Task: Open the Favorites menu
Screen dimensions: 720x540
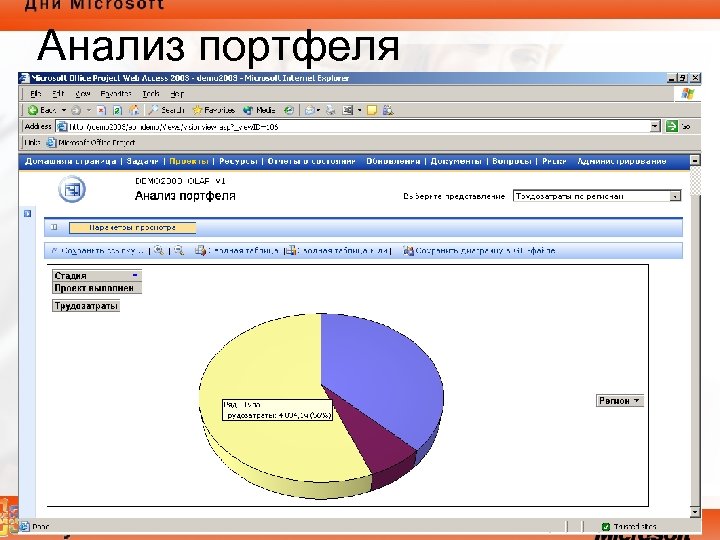Action: pyautogui.click(x=116, y=94)
